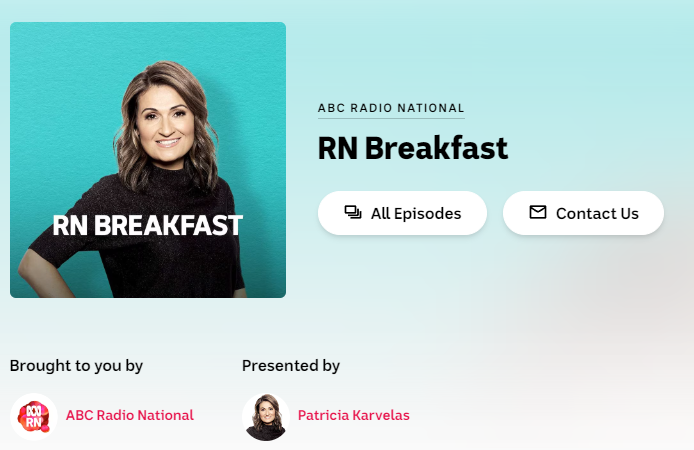
Task: Click the 'Presented by' label
Action: (291, 366)
